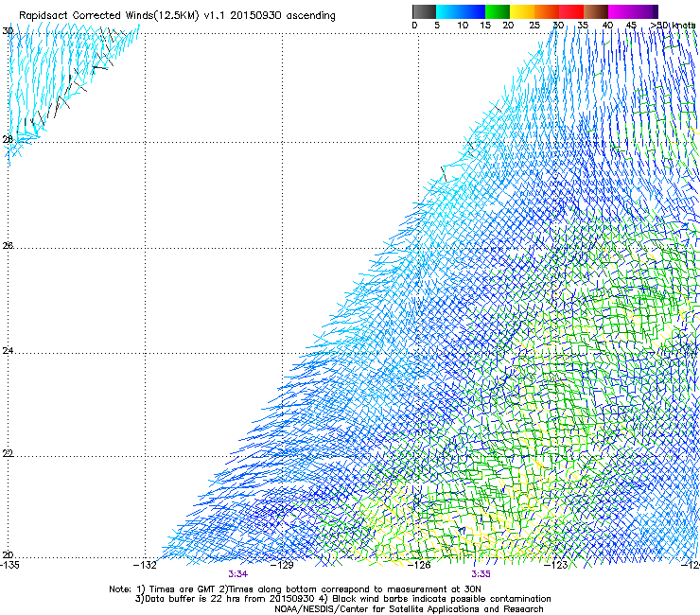
Task: Click the NOAA/NESDIS Center credit line
Action: click(409, 609)
